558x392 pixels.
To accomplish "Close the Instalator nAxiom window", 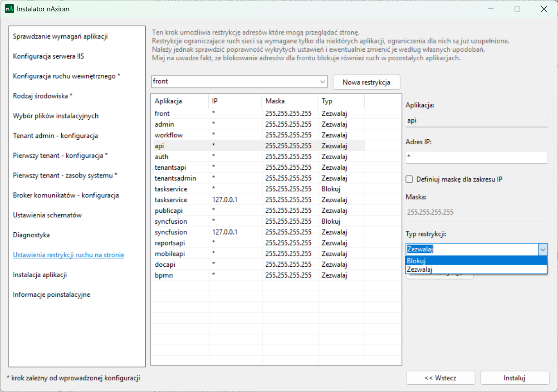I will point(543,9).
